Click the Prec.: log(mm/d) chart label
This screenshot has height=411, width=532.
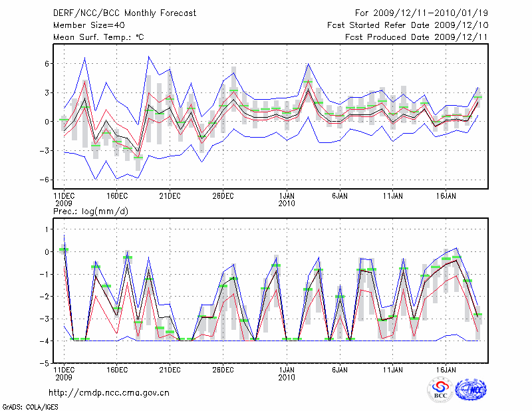92,211
